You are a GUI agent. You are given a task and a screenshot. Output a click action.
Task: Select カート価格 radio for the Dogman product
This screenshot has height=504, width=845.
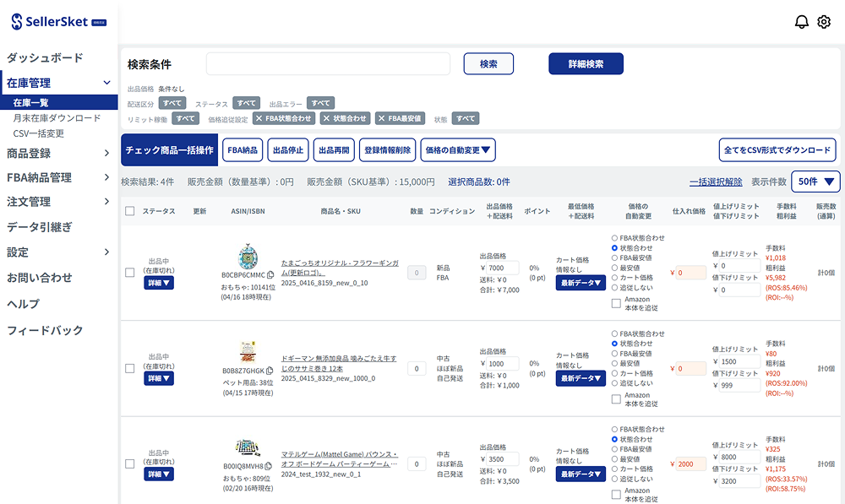click(615, 373)
